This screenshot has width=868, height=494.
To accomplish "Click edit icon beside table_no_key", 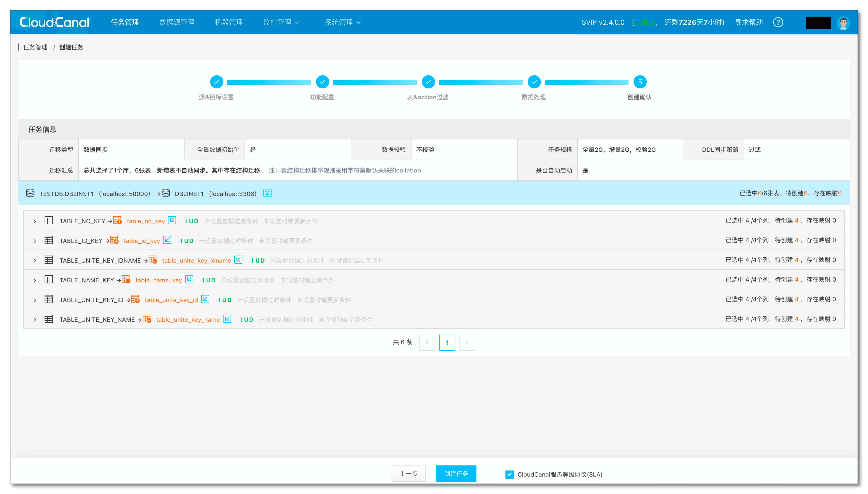I will (172, 220).
